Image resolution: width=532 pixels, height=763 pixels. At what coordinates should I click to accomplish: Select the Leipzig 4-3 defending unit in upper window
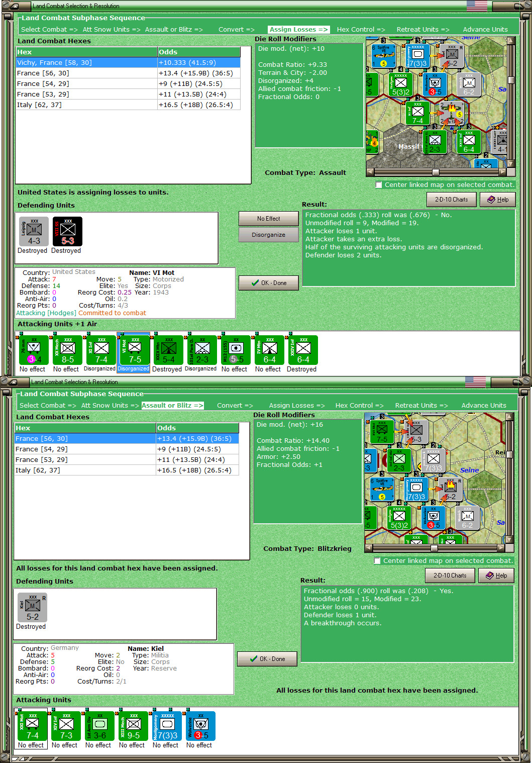coord(34,231)
